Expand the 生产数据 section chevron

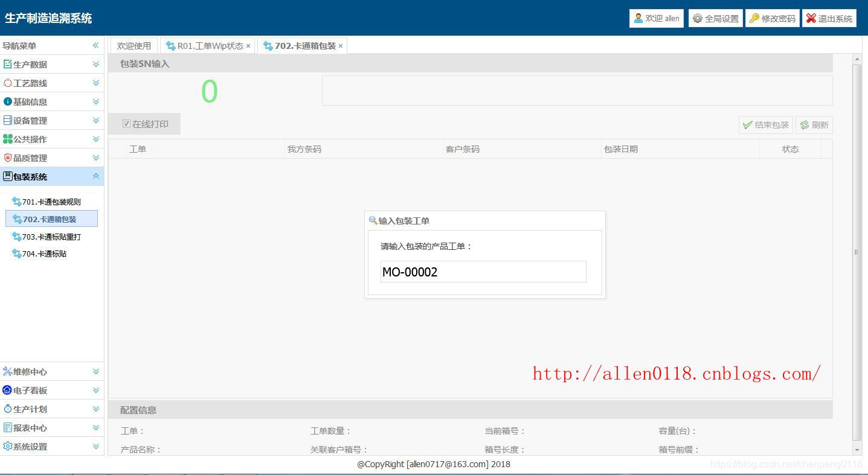[x=95, y=64]
